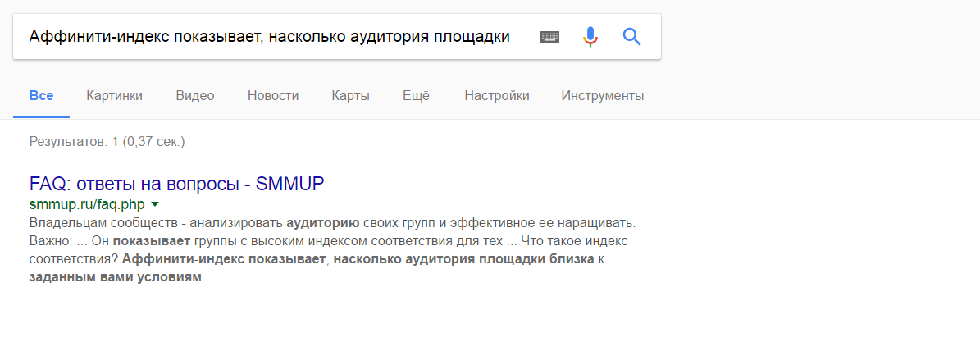The height and width of the screenshot is (347, 980).
Task: Expand the green arrow beside the result URL
Action: tap(155, 203)
